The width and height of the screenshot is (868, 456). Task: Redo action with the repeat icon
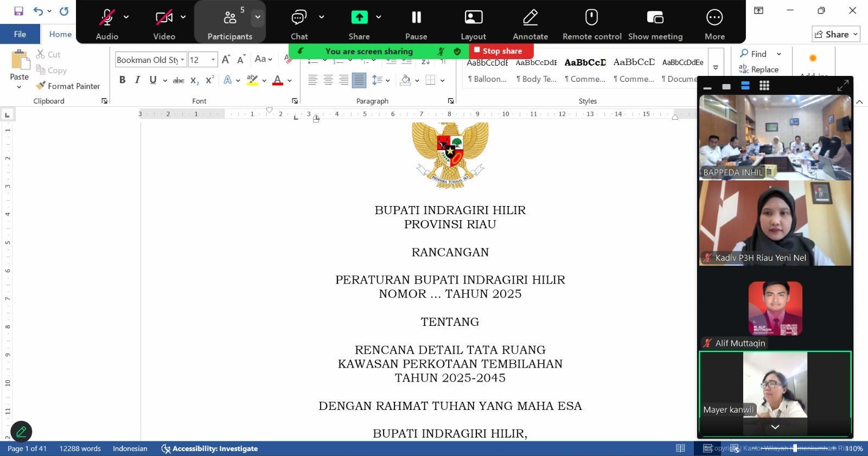coord(64,11)
